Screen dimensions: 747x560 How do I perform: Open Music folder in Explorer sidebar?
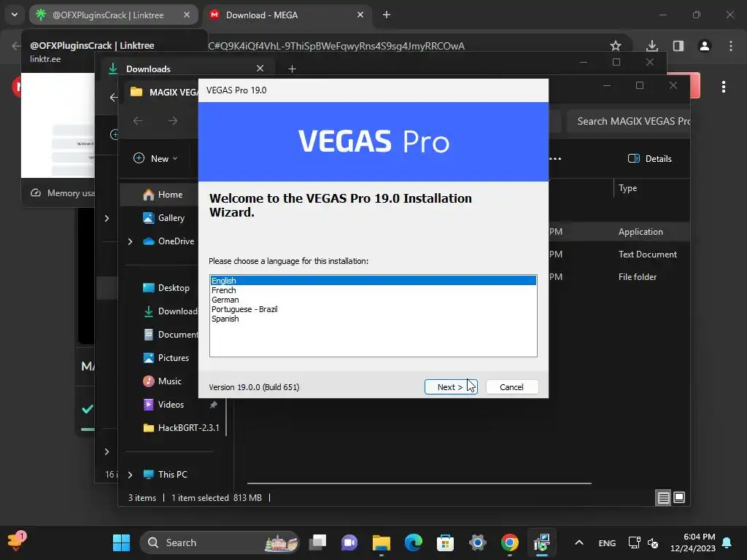tap(162, 381)
